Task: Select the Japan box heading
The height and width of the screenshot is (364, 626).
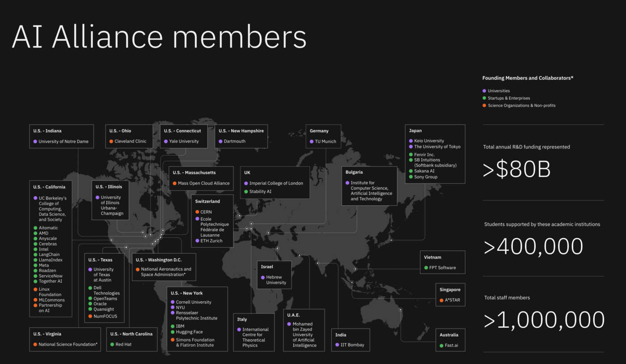Action: 415,131
